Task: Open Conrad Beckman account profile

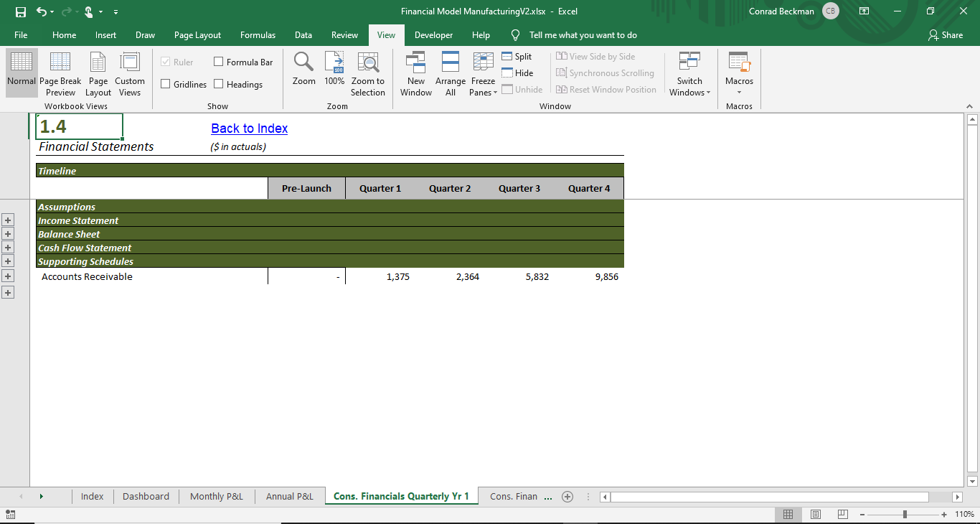Action: (x=793, y=11)
